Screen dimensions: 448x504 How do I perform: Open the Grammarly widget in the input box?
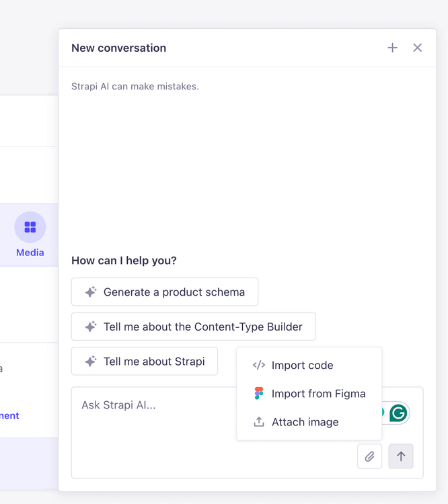398,413
